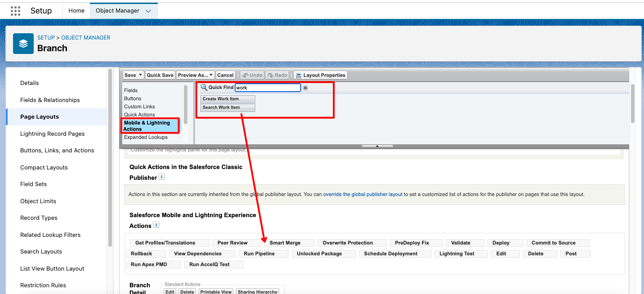Open Restriction Rules in sidebar
Image resolution: width=644 pixels, height=294 pixels.
point(43,285)
